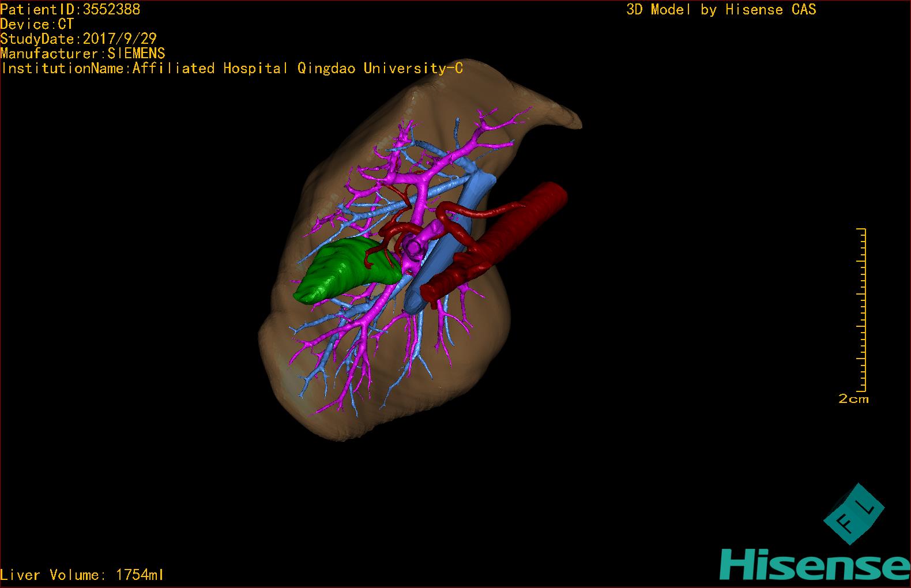Click the InstitutionName Affiliated Hospital text
The height and width of the screenshot is (588, 911).
pos(232,69)
